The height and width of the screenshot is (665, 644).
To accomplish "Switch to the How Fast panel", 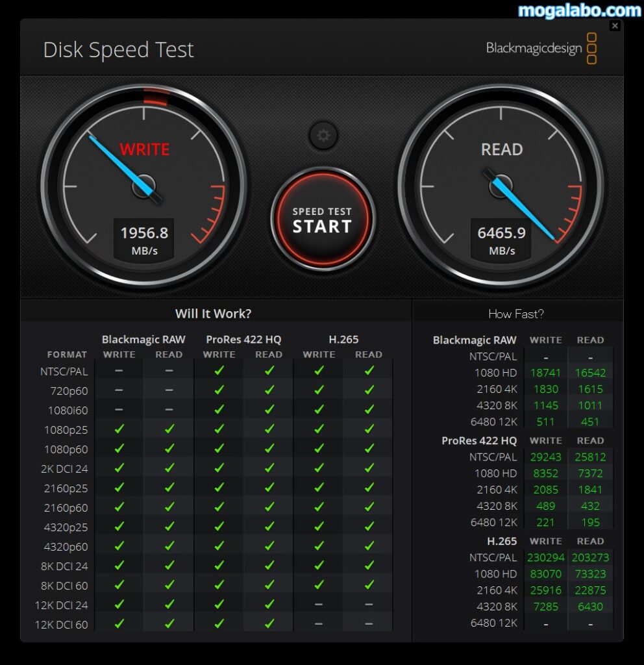I will pos(516,314).
